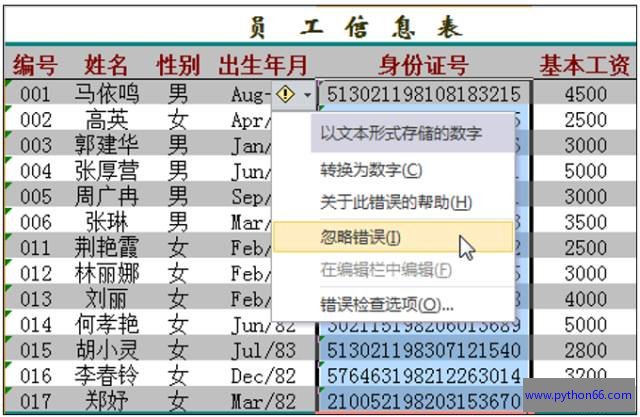The image size is (640, 417).
Task: Open 关于此错误的帮助(H) menu item
Action: click(395, 202)
